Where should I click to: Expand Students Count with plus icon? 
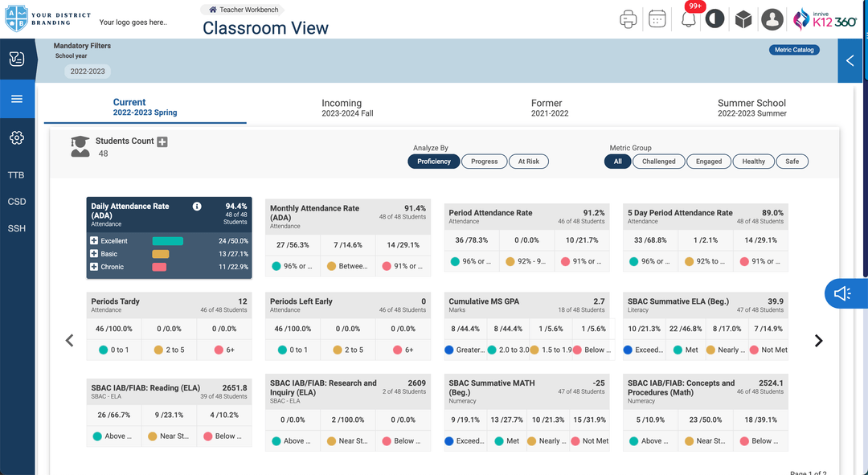click(162, 142)
